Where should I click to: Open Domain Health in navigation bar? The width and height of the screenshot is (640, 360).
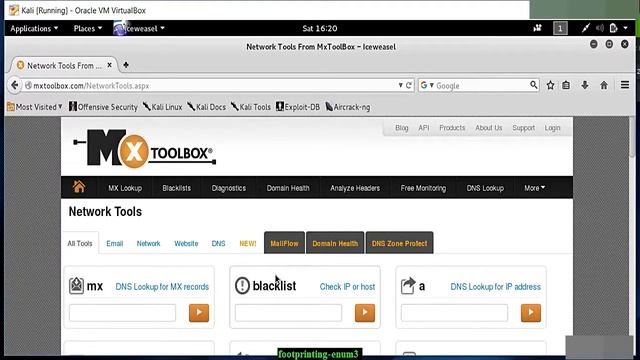click(288, 188)
